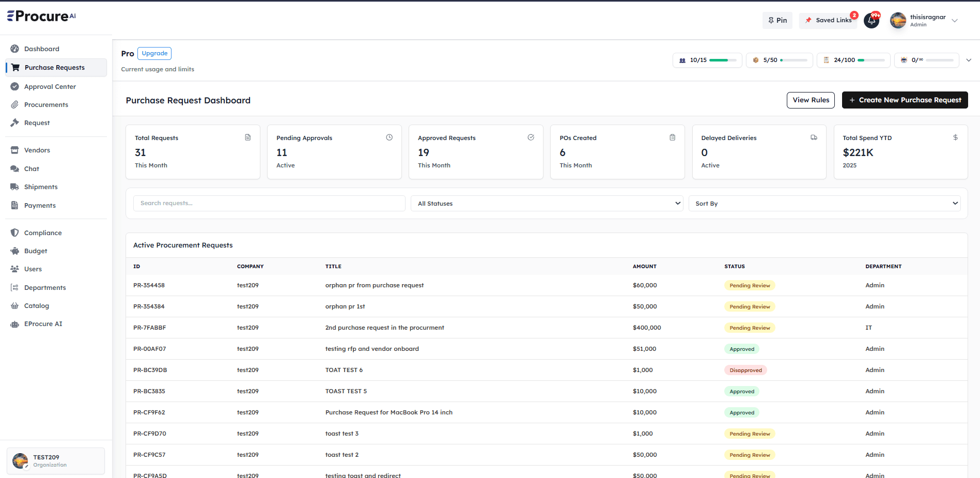Expand the usage limits chevron
The height and width of the screenshot is (478, 980).
(969, 60)
